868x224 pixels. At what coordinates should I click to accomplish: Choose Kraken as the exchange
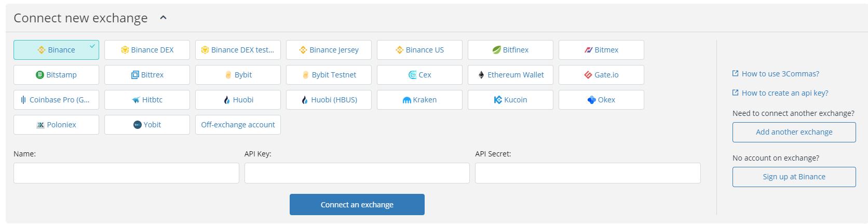point(419,100)
